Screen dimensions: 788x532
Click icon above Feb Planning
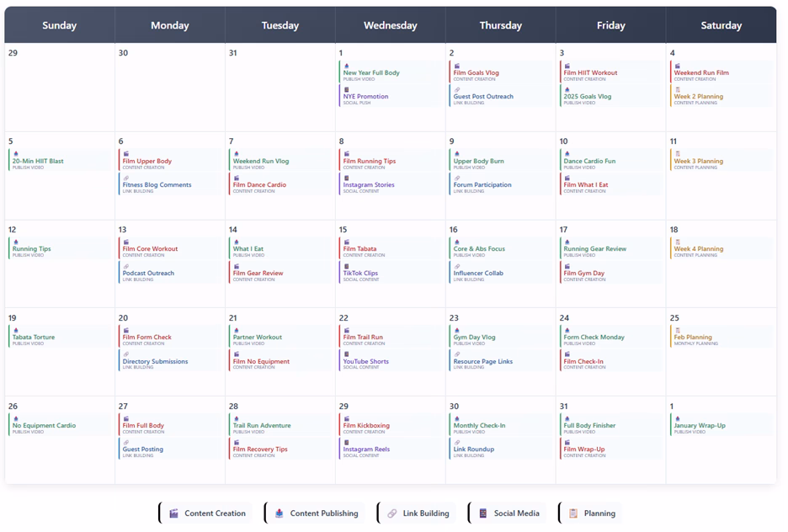[678, 331]
